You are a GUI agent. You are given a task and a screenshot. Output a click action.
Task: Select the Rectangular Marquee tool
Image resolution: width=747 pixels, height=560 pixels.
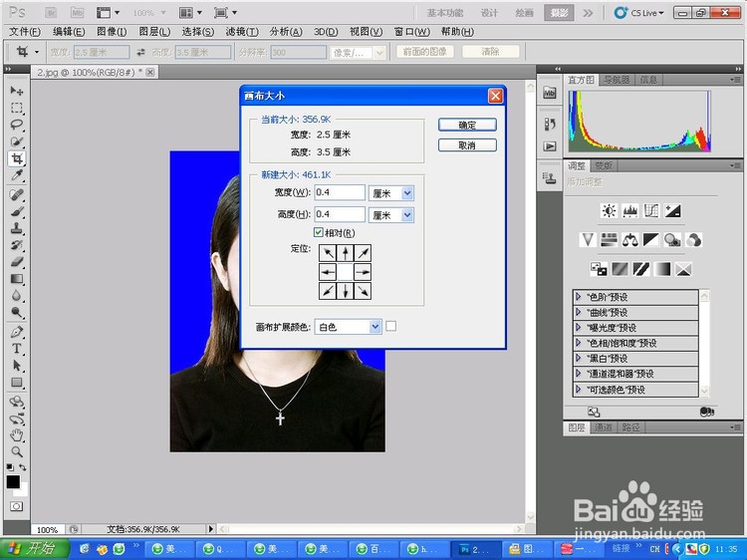(x=17, y=108)
